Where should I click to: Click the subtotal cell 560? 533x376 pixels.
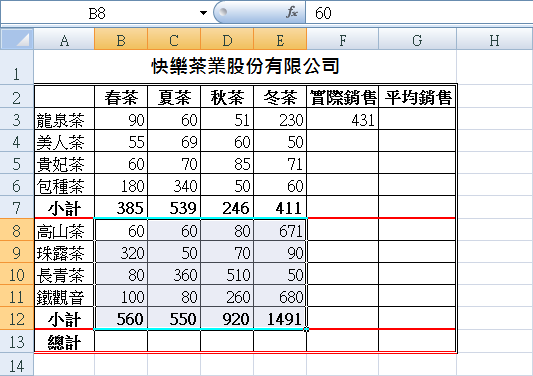click(x=121, y=318)
